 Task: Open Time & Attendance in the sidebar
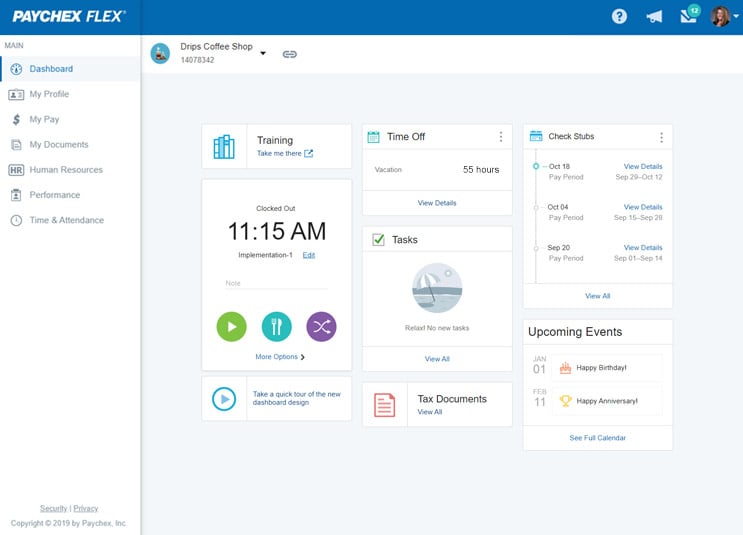(x=70, y=220)
